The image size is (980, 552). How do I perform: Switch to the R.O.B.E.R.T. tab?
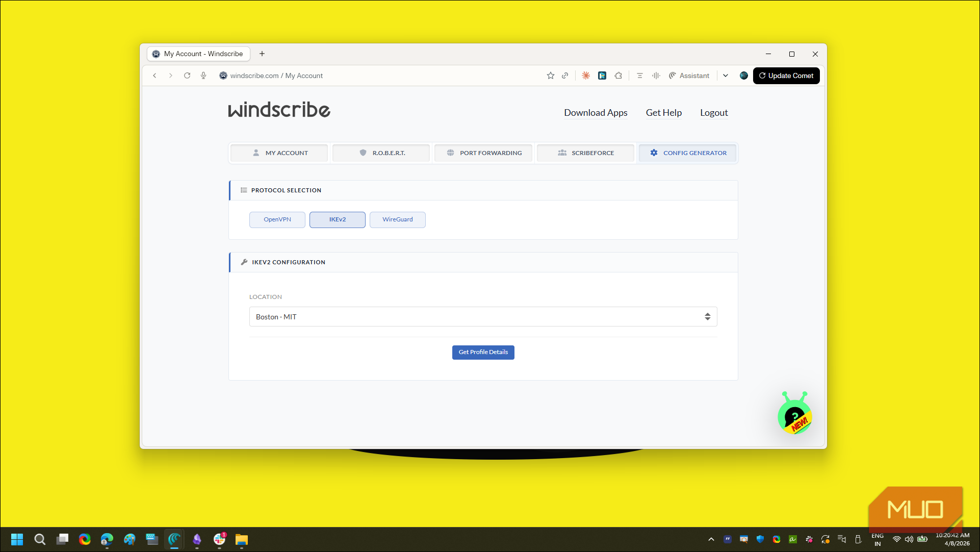coord(381,153)
